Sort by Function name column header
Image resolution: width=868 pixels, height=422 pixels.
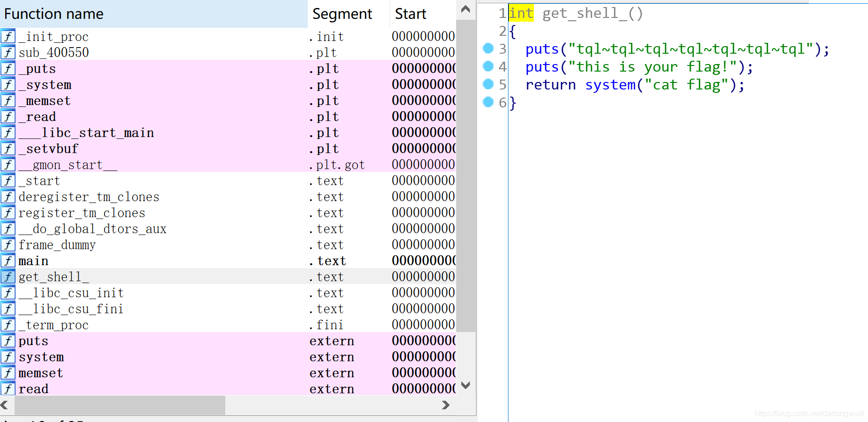pyautogui.click(x=154, y=14)
